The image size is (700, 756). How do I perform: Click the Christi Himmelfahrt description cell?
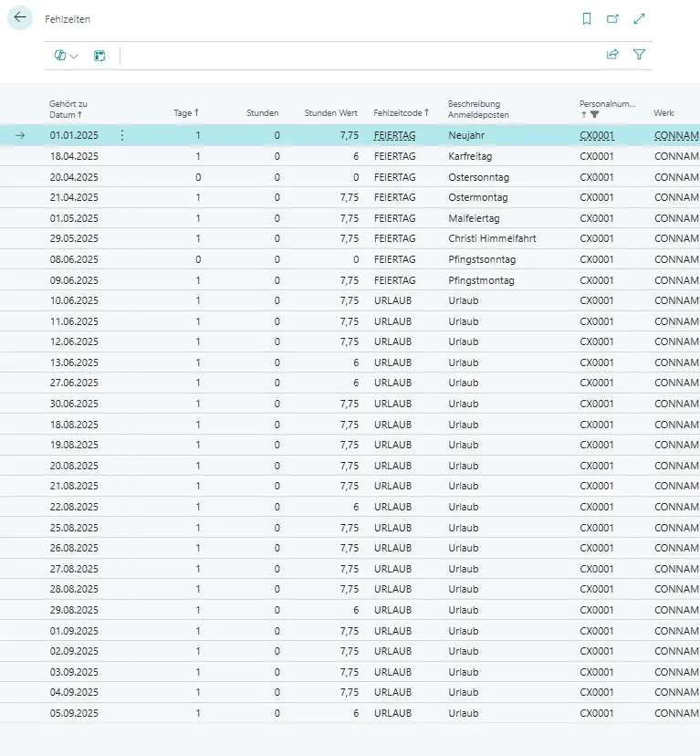[492, 238]
